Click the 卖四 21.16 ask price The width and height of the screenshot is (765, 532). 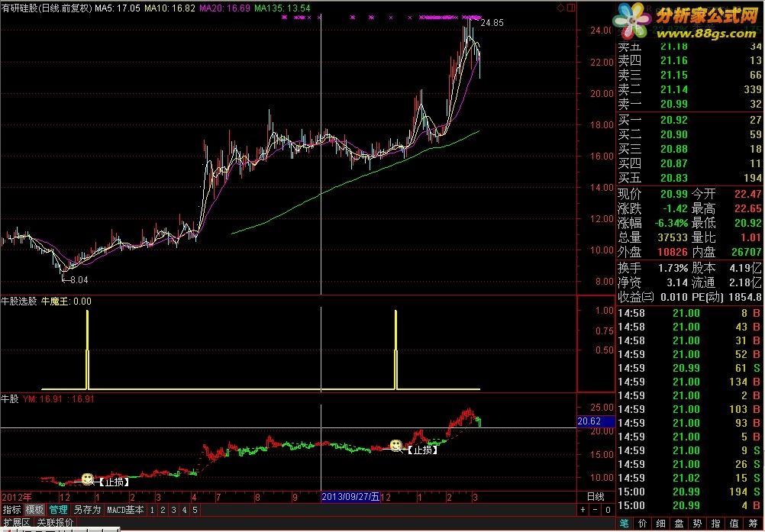pos(674,60)
